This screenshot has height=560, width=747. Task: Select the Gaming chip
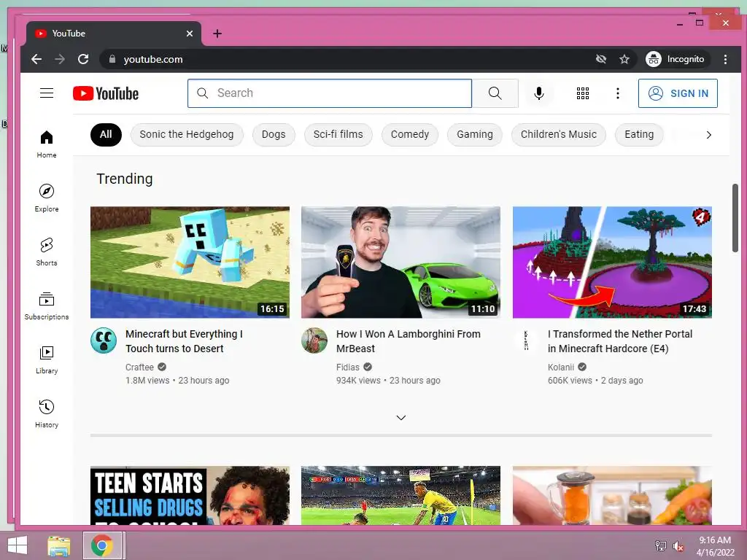tap(475, 135)
